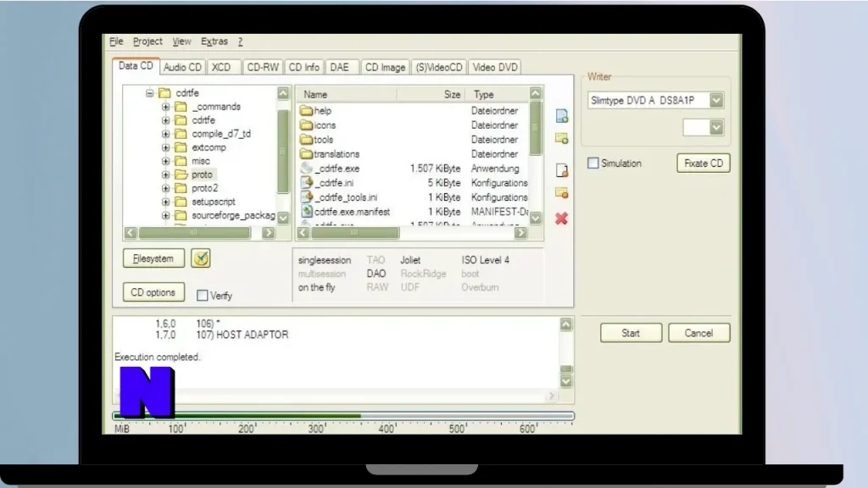Enable the Verify checkbox

202,296
